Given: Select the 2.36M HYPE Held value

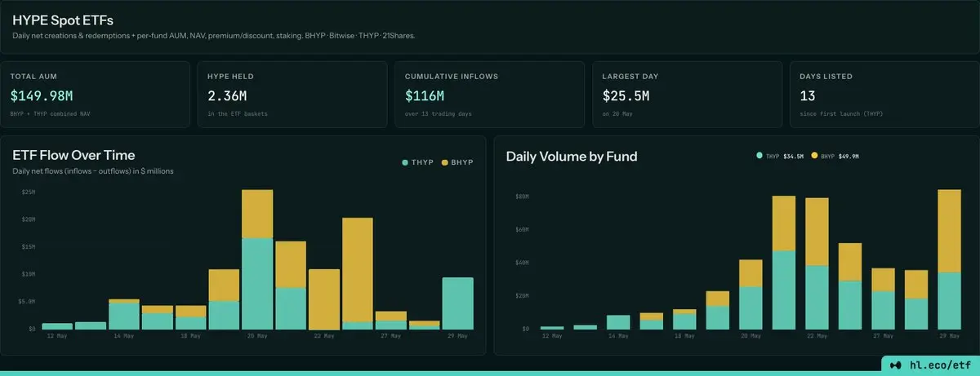Looking at the screenshot, I should (229, 95).
